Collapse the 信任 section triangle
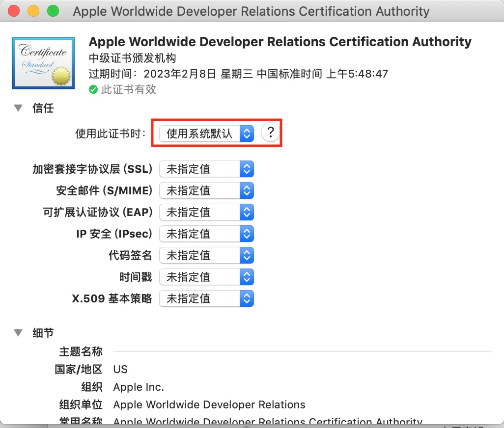Screen dimensions: 504x428 click(18, 108)
